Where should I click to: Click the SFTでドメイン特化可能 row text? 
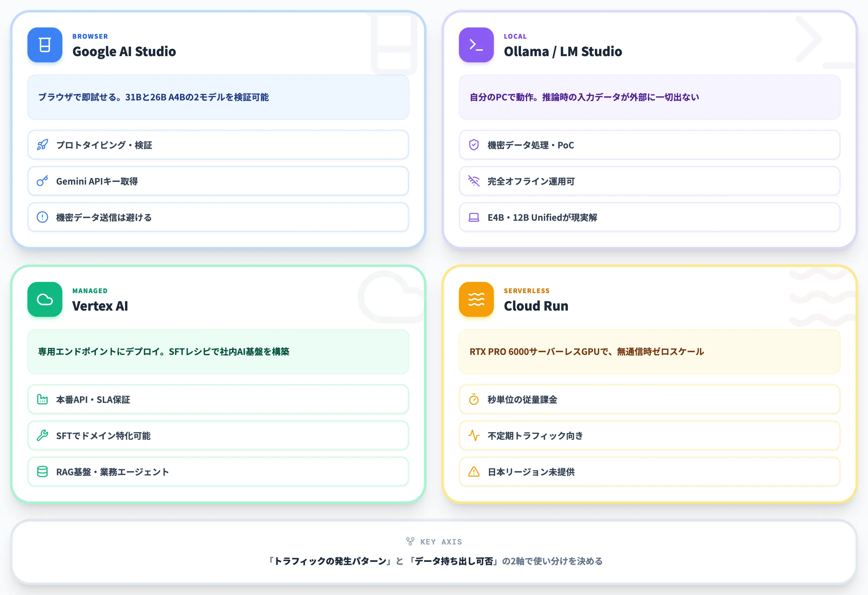tap(104, 436)
